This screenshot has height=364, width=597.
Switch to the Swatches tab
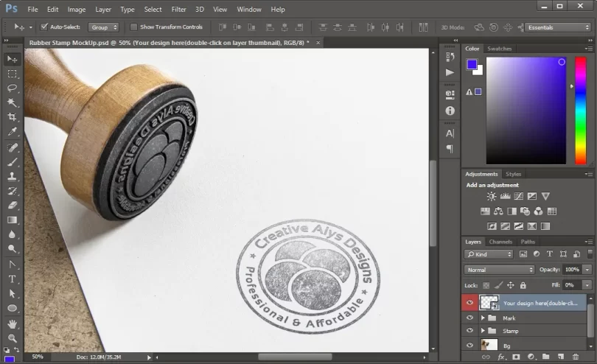(x=500, y=49)
